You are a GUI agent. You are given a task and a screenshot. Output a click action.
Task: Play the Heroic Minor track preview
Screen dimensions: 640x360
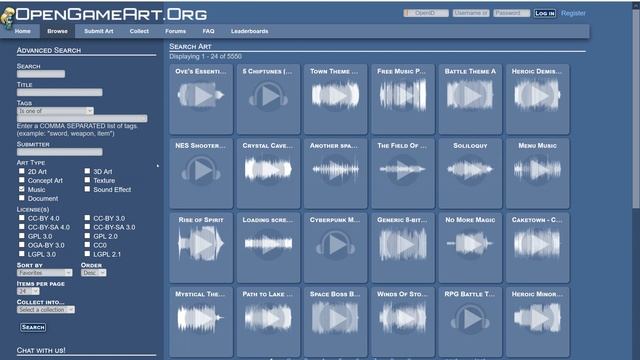pyautogui.click(x=537, y=318)
